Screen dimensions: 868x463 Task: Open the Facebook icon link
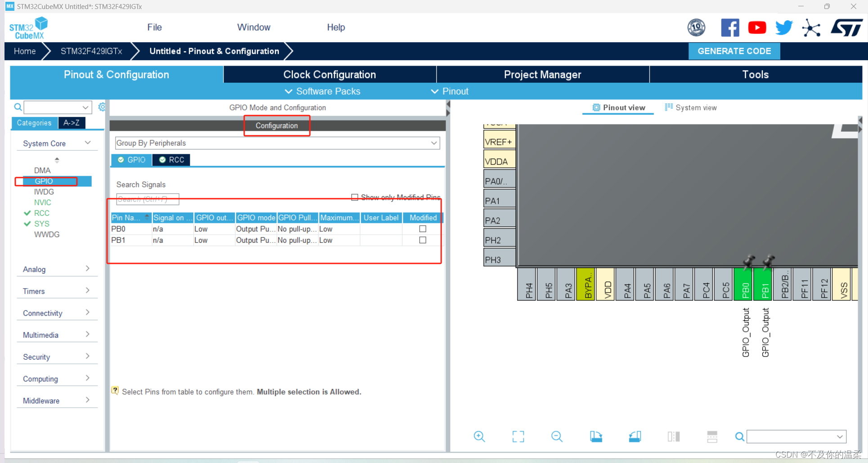[x=730, y=28]
